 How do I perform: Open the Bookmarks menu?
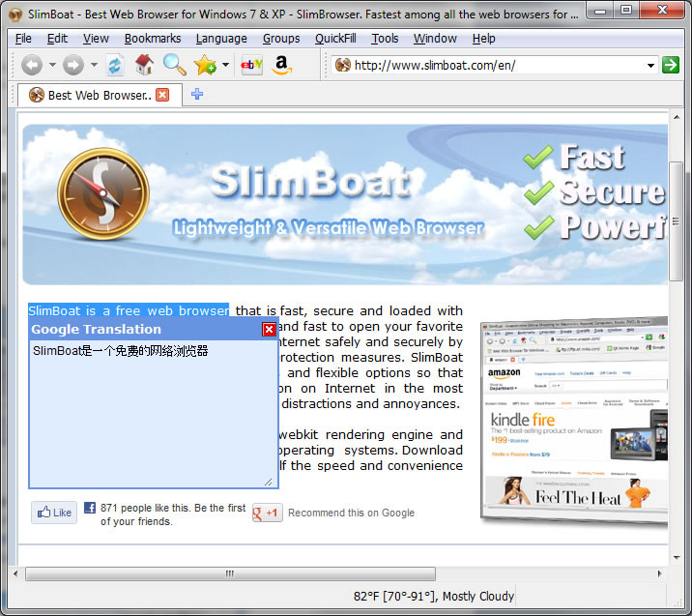(153, 39)
